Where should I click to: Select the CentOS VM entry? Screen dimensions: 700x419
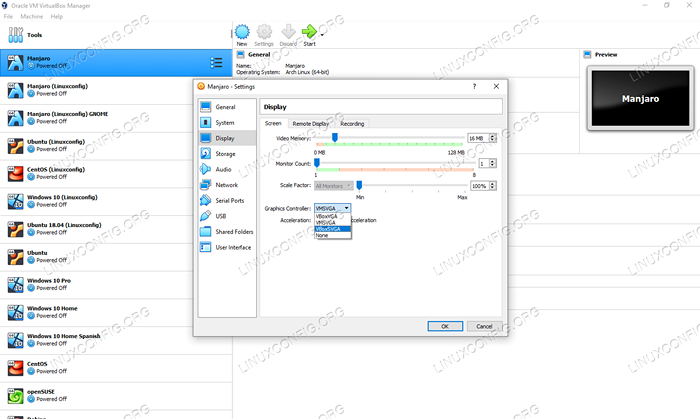(116, 368)
